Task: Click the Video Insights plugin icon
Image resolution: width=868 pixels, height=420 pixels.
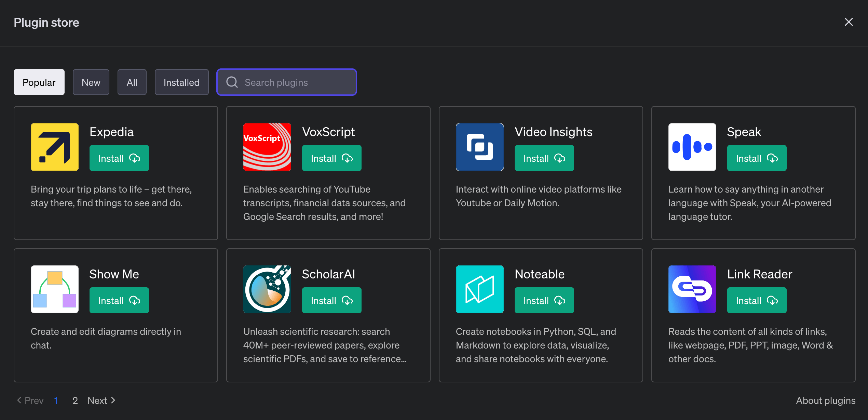Action: (479, 147)
